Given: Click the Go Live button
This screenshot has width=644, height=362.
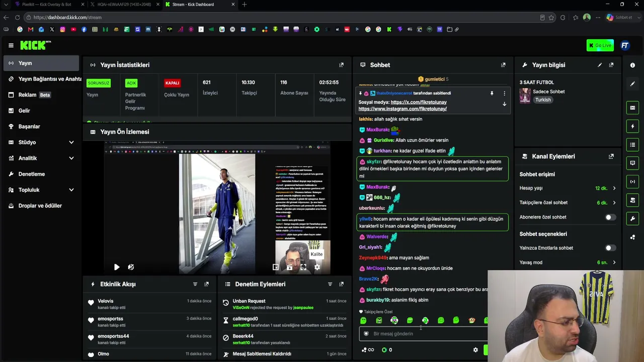Looking at the screenshot, I should click(600, 45).
